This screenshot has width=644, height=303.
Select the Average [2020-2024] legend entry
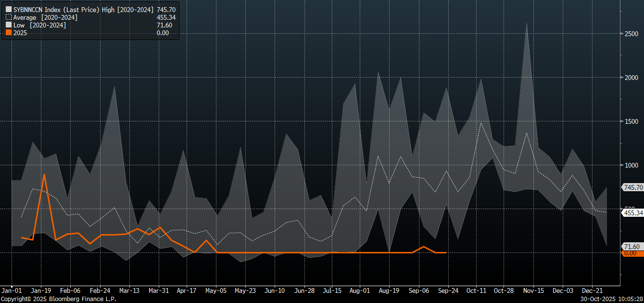[x=45, y=17]
